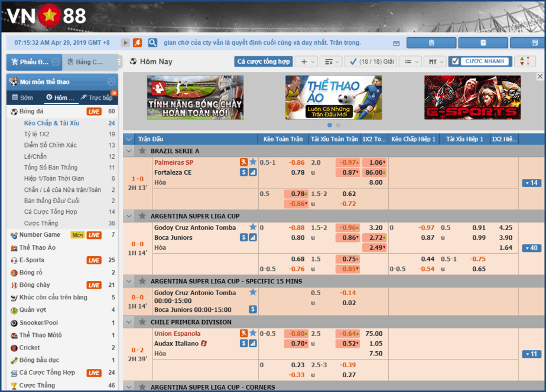Collapse the SPECIFIC 15 MINS section
The width and height of the screenshot is (546, 392).
(x=129, y=281)
